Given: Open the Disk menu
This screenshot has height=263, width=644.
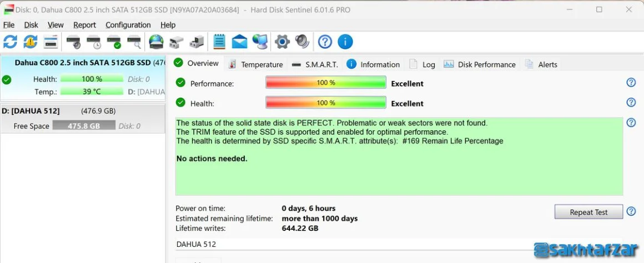Looking at the screenshot, I should tap(31, 25).
